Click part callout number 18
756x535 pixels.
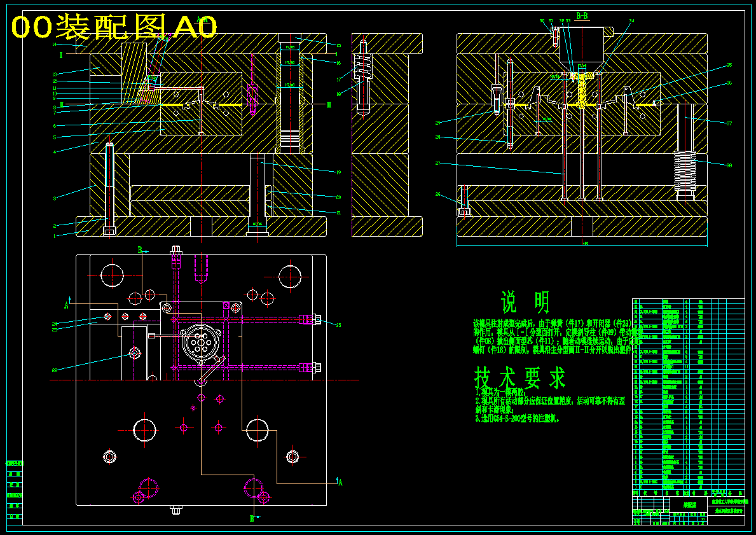click(x=338, y=95)
